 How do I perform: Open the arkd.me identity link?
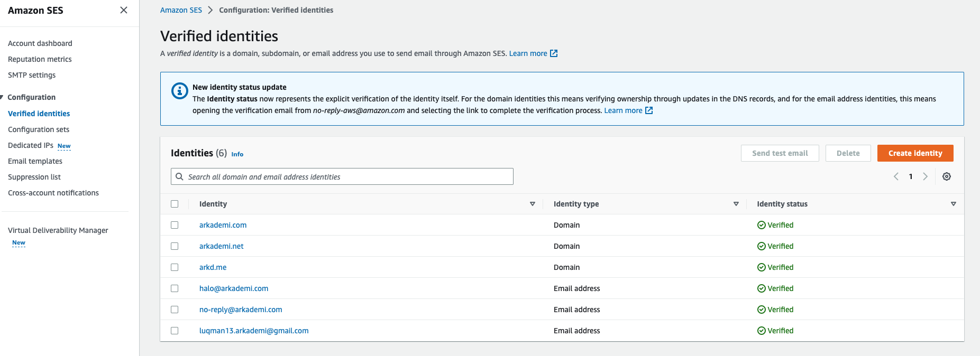click(x=213, y=267)
